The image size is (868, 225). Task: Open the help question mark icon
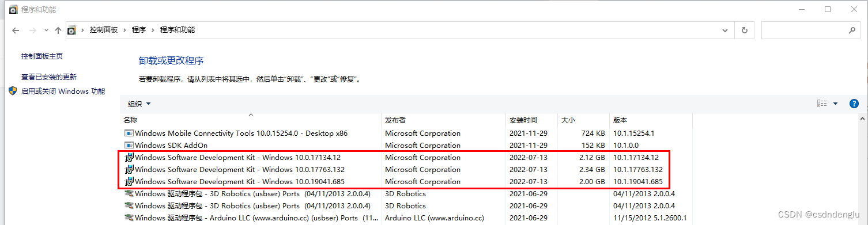point(854,104)
